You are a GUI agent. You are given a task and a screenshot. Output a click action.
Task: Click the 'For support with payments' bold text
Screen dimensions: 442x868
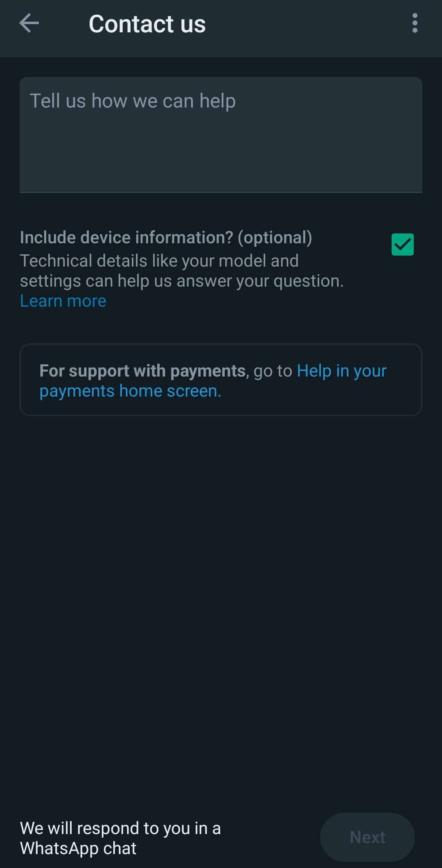[142, 371]
